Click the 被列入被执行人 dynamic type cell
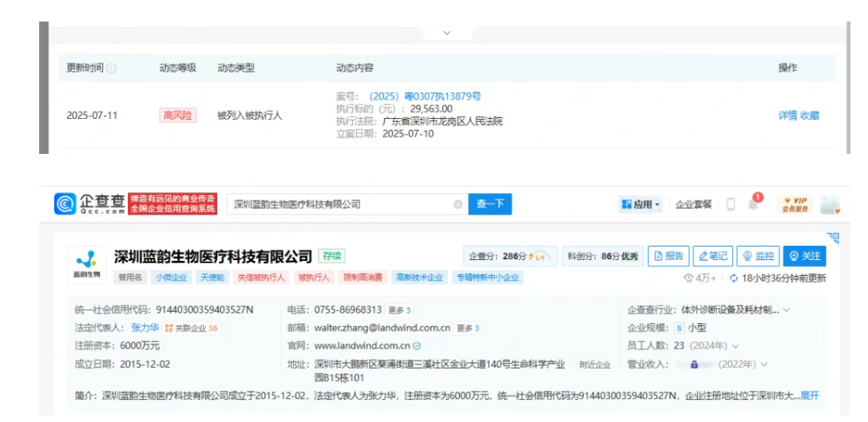This screenshot has width=868, height=422. 250,116
